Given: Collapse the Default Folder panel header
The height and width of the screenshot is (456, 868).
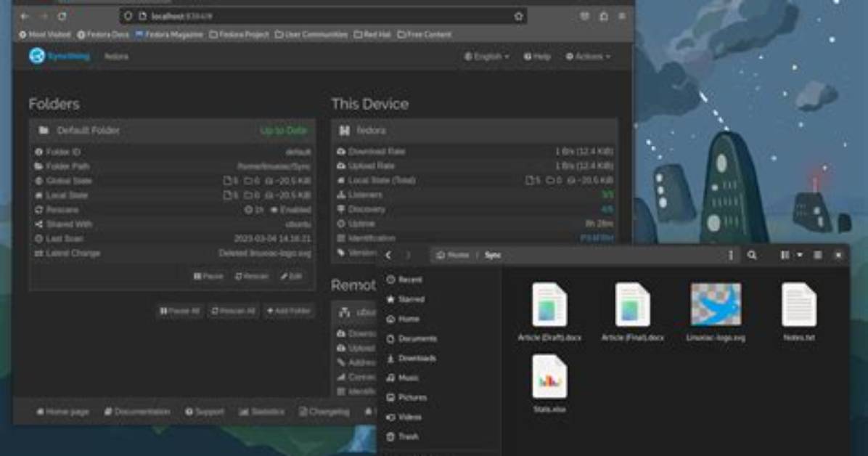Looking at the screenshot, I should [x=172, y=131].
